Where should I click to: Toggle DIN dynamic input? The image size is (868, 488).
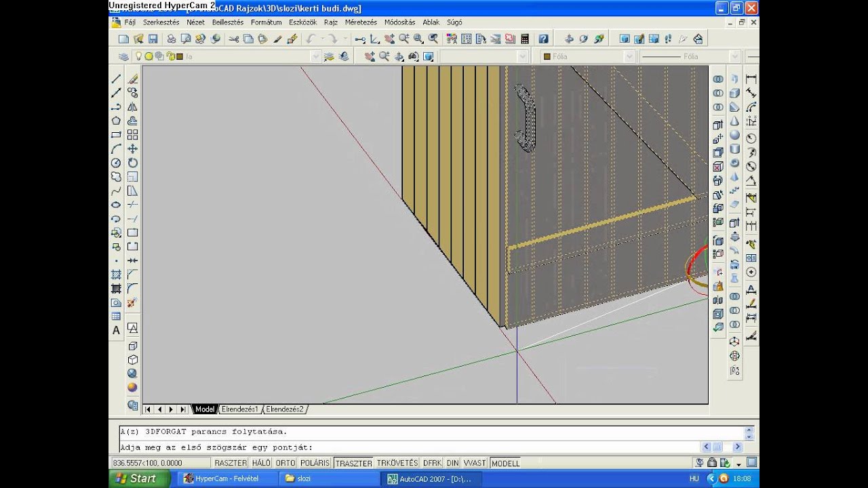coord(453,463)
